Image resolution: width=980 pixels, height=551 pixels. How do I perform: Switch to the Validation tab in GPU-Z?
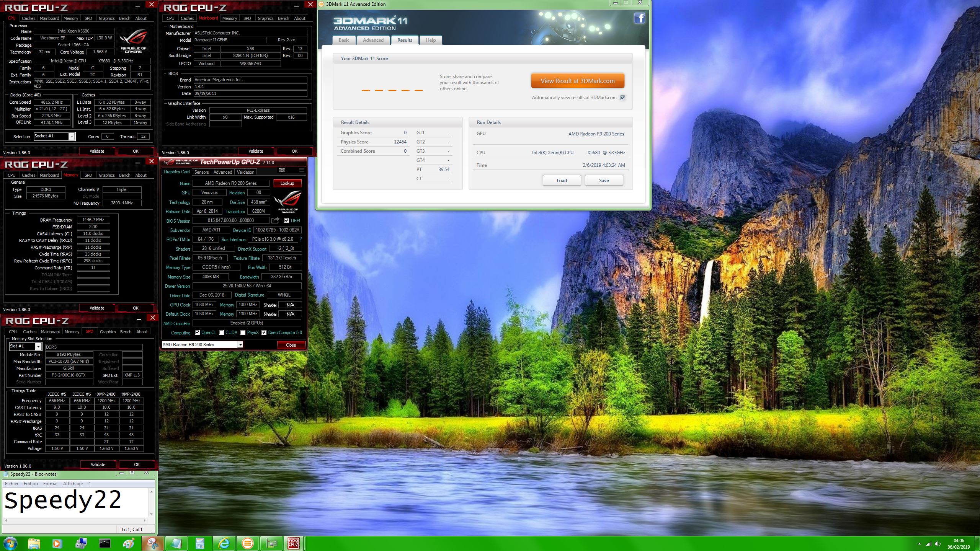[245, 172]
